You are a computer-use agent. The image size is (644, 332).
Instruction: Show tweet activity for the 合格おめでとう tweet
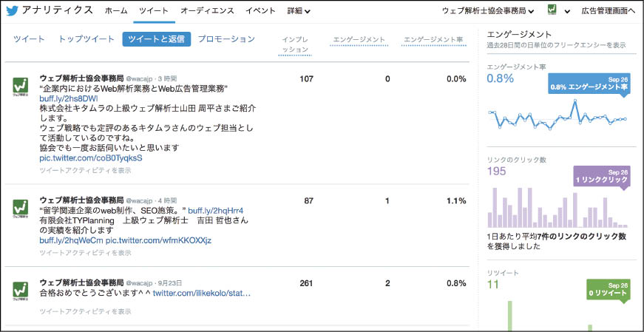click(86, 312)
